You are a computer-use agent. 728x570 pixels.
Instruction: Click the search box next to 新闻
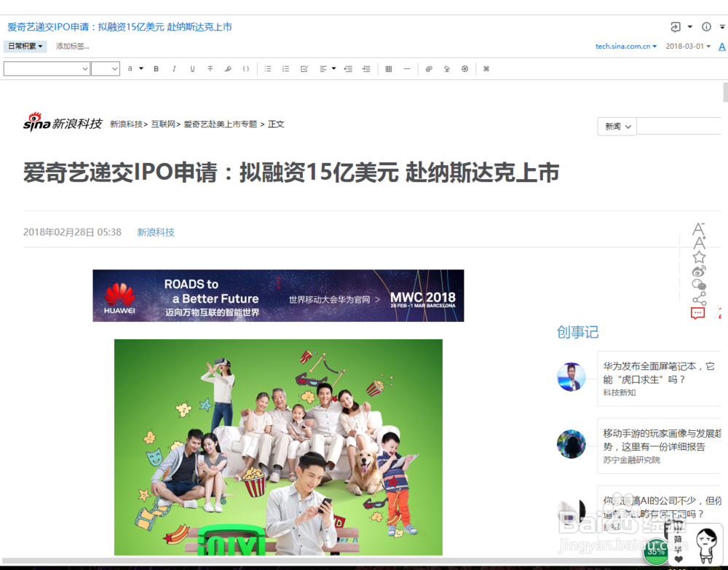pos(678,126)
